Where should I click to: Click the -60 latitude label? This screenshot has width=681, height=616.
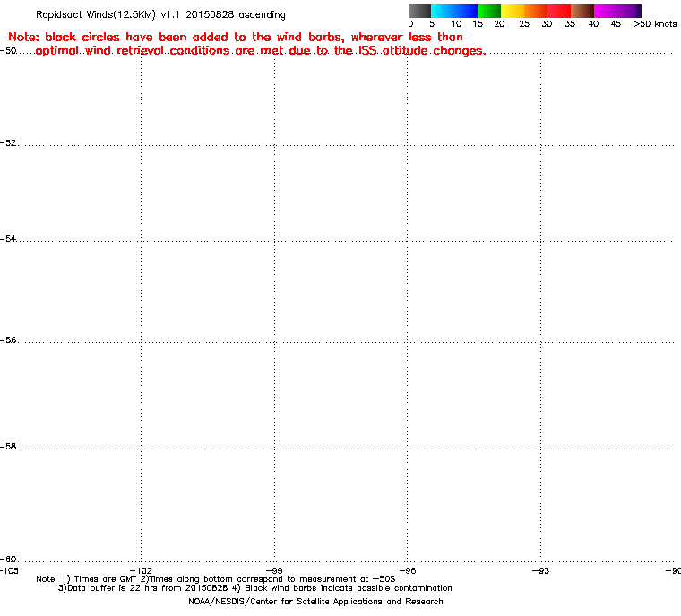pos(8,559)
